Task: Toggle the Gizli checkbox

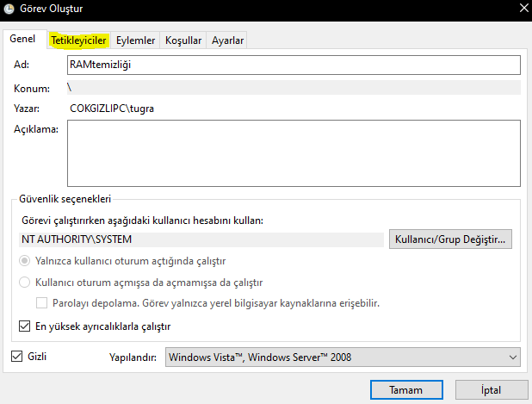Action: click(16, 357)
